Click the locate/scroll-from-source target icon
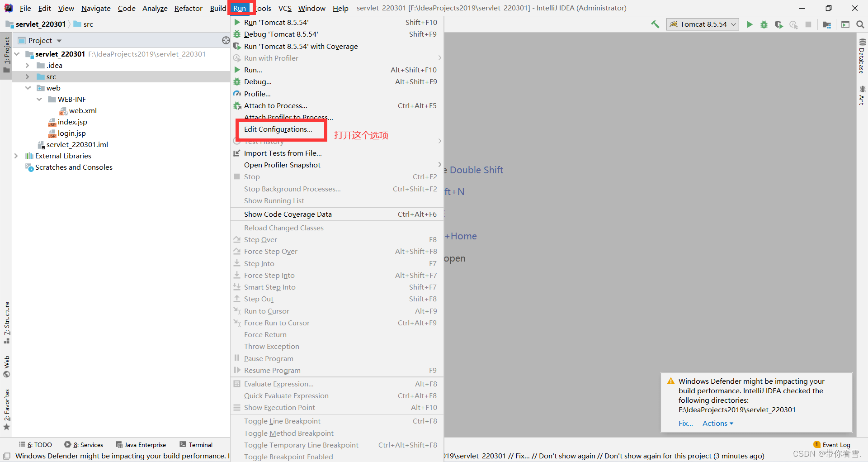The width and height of the screenshot is (868, 462). [x=226, y=40]
